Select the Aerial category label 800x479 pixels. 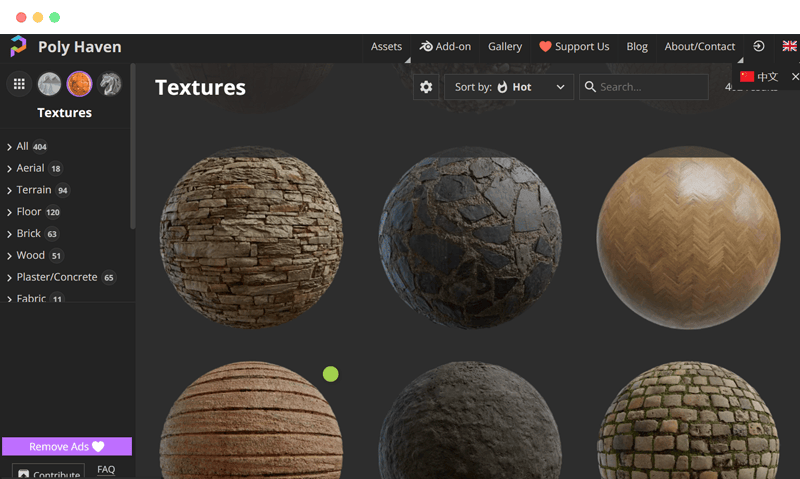point(30,168)
